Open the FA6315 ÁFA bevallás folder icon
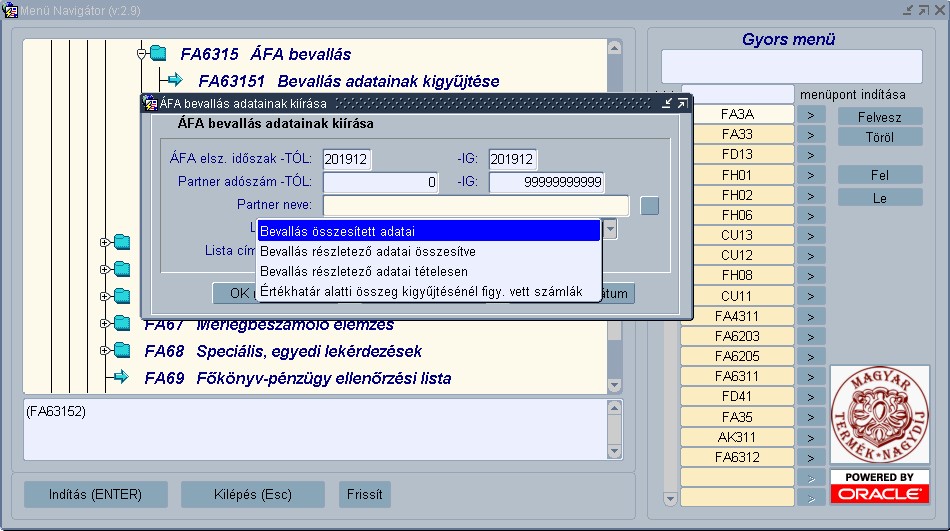The height and width of the screenshot is (531, 950). [158, 53]
